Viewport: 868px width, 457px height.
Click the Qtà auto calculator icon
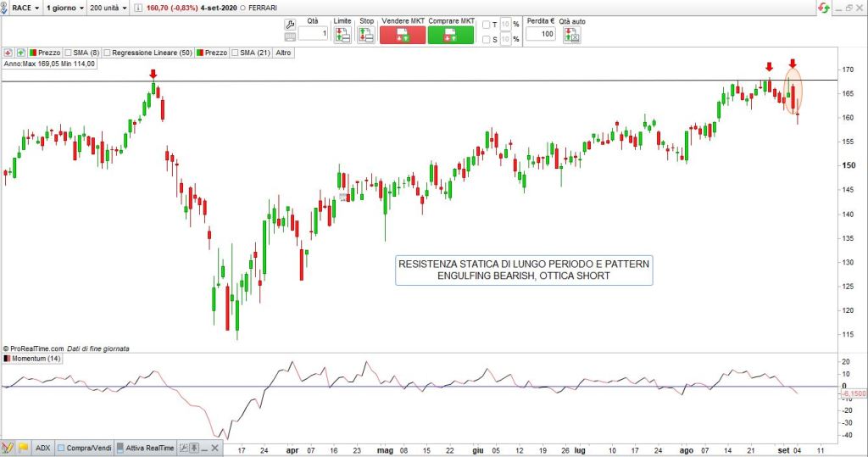coord(572,35)
